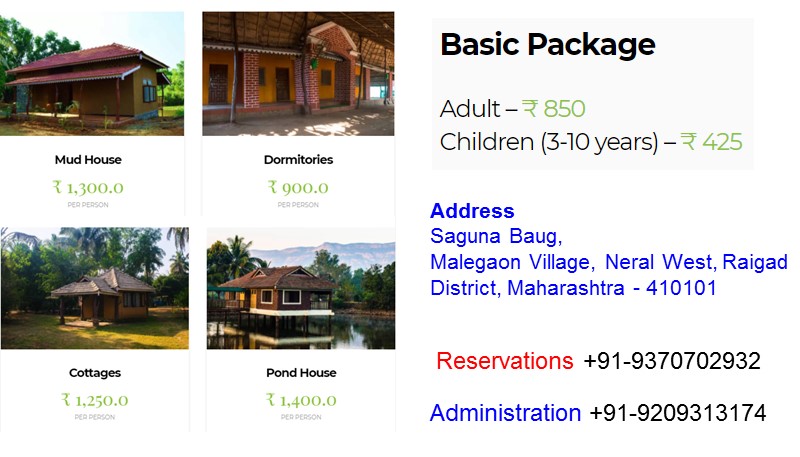
Task: Select the Pond House title
Action: point(301,373)
